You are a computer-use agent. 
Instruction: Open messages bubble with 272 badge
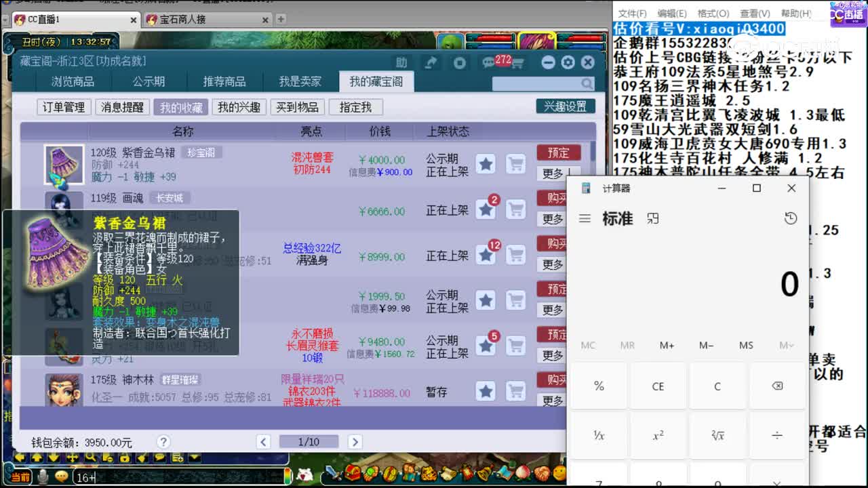(x=489, y=63)
